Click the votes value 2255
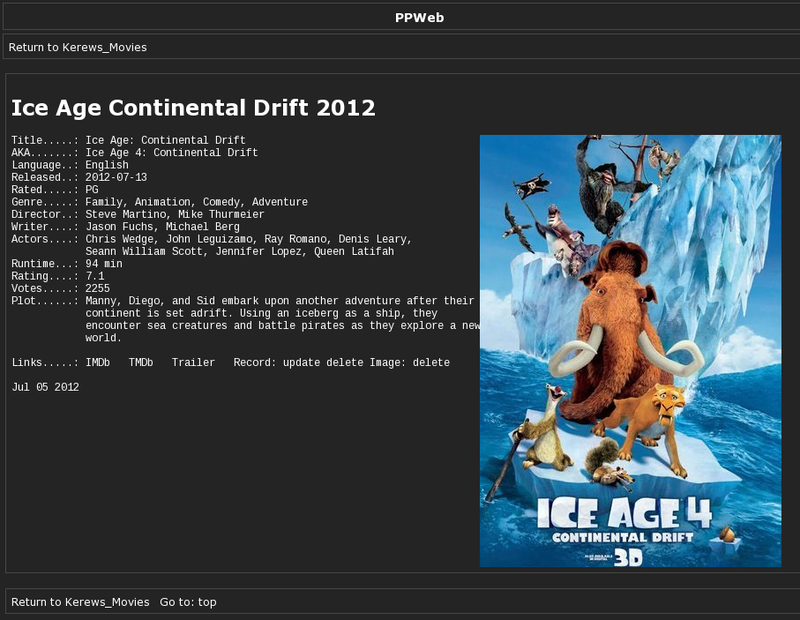 97,288
